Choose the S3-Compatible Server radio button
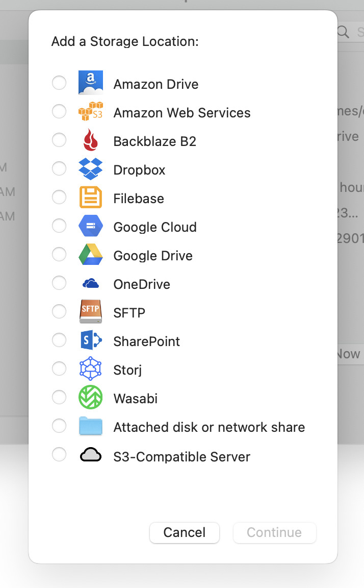Screen dimensions: 364x588 click(x=59, y=454)
